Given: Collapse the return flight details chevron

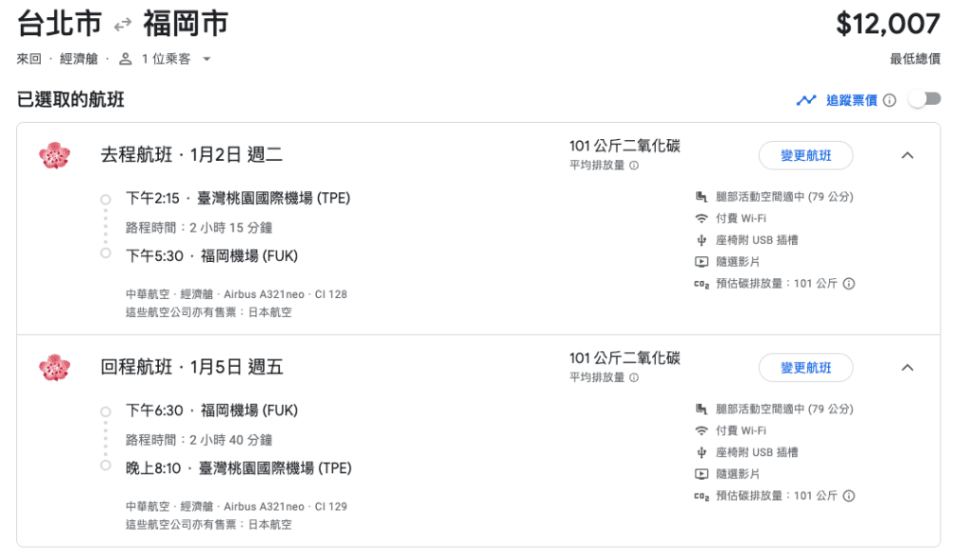Looking at the screenshot, I should pyautogui.click(x=907, y=368).
